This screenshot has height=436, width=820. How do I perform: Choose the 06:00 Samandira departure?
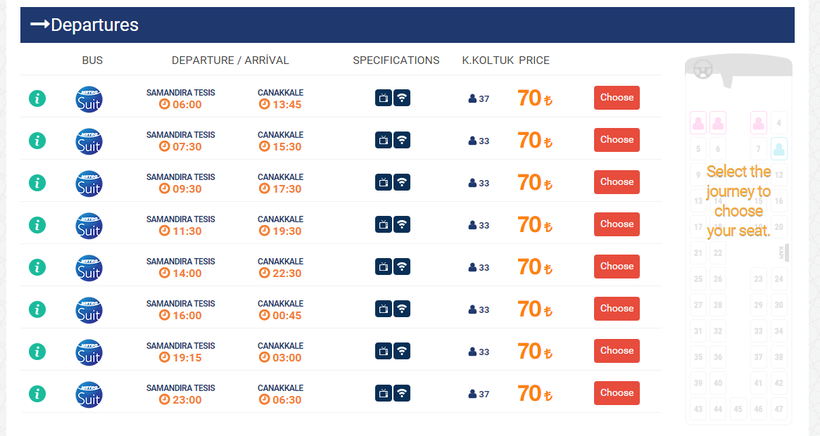(x=616, y=98)
